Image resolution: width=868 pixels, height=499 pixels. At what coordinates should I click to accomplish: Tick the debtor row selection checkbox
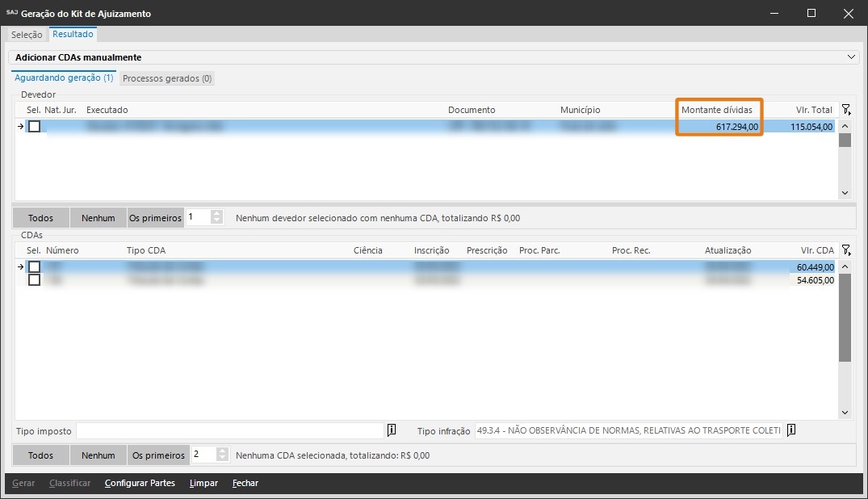point(34,127)
